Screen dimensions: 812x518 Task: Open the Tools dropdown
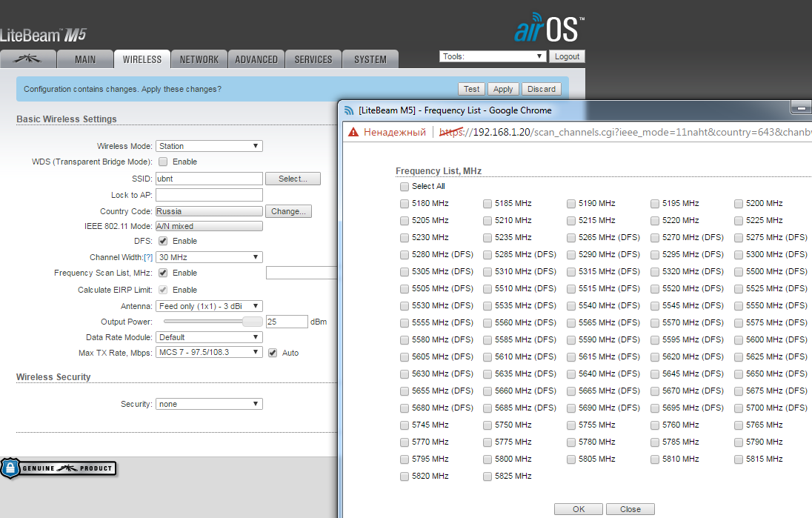click(x=493, y=56)
